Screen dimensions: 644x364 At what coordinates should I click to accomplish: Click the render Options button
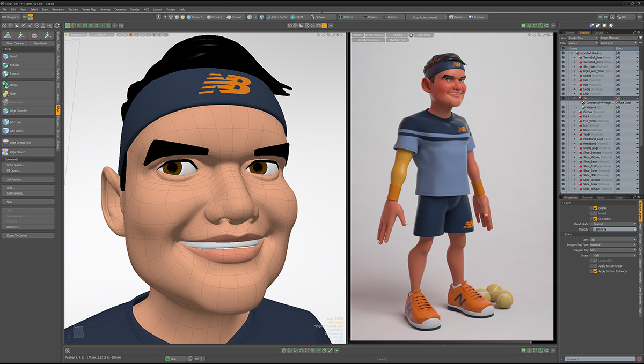tap(358, 35)
